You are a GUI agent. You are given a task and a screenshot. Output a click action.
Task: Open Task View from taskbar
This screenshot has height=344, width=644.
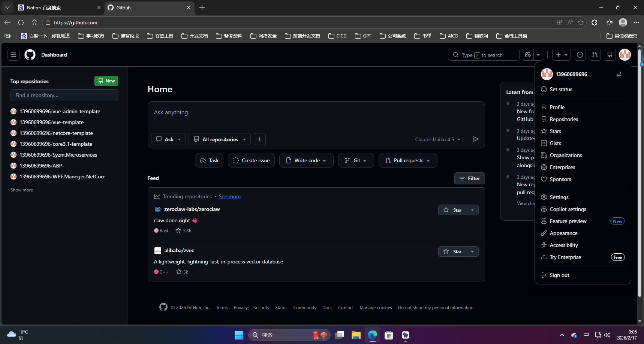340,335
